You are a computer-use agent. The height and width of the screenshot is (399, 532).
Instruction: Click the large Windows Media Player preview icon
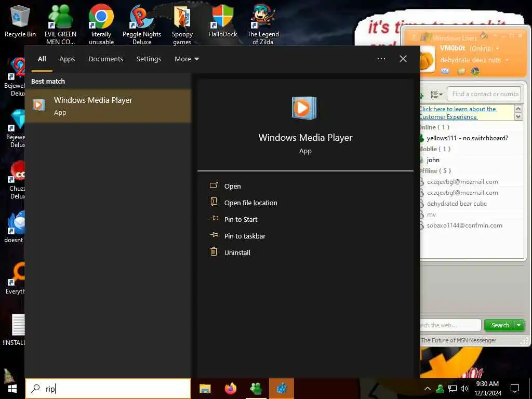click(x=304, y=108)
